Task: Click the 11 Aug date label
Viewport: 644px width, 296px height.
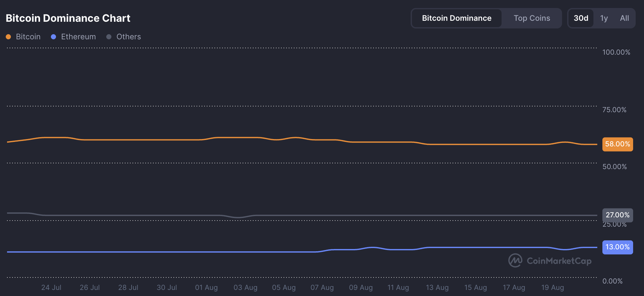Action: pos(398,287)
